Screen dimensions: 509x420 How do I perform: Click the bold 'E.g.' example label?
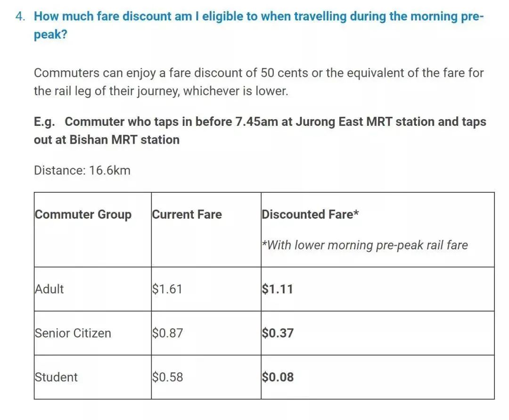pyautogui.click(x=44, y=122)
